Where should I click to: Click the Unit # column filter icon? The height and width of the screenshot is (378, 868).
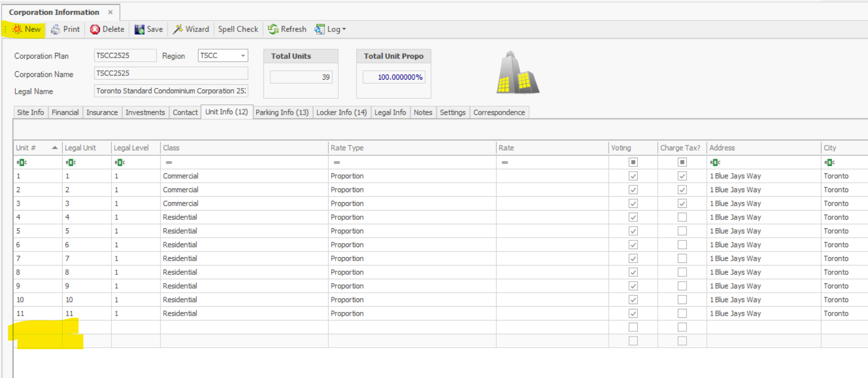point(21,162)
